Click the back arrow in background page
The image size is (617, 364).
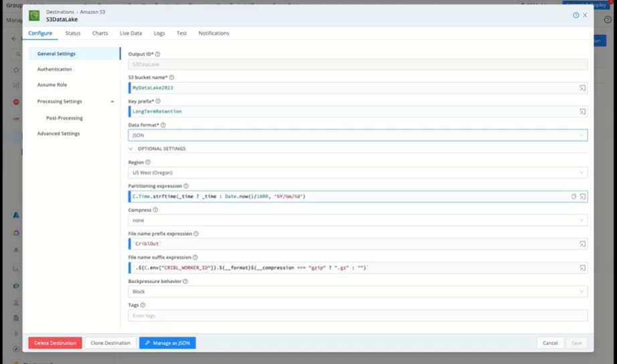point(14,39)
